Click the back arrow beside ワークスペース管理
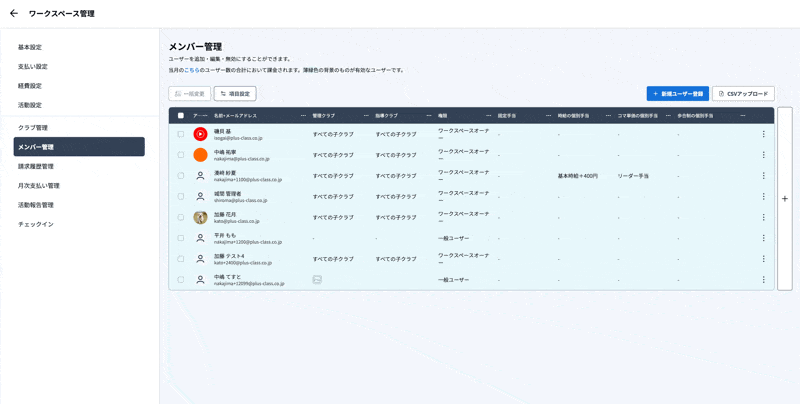Screen dimensions: 800x404 tap(14, 14)
